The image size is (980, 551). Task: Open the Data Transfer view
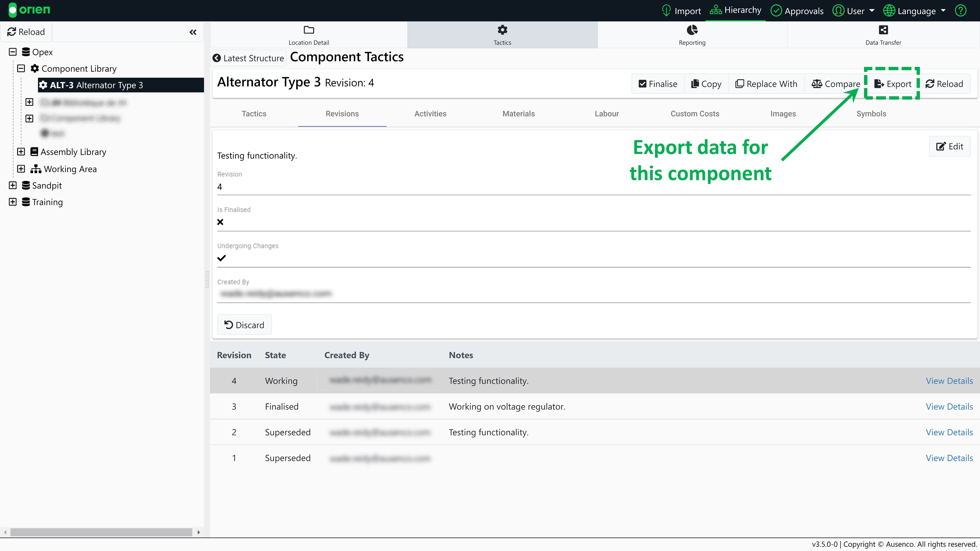(883, 35)
